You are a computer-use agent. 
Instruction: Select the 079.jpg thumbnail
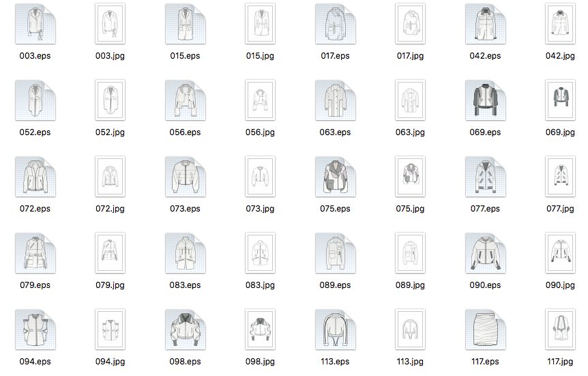tap(111, 253)
